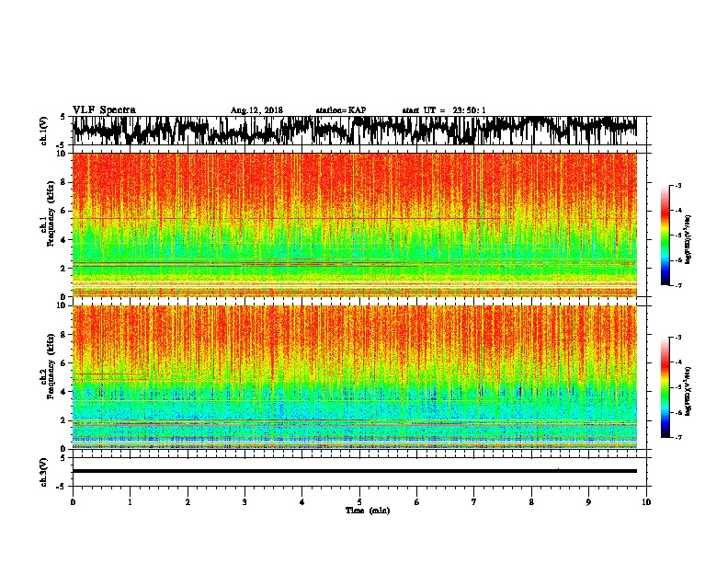Click the "8" kHz tick of ch.1 spectrogram
The height and width of the screenshot is (563, 728).
click(65, 182)
